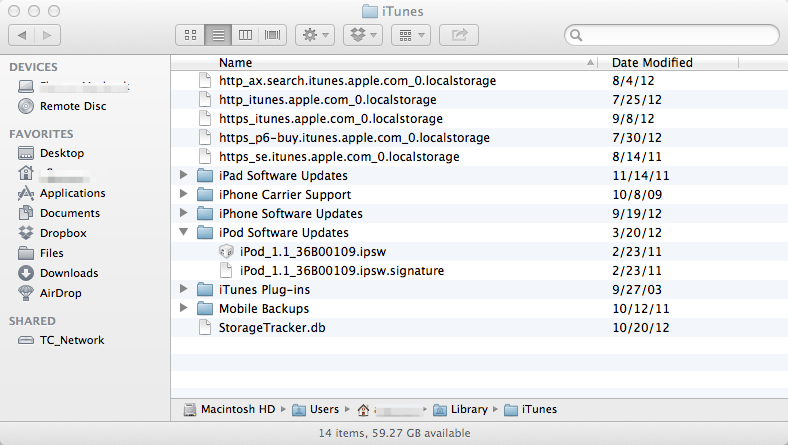Open the Dropbox toolbar menu

363,35
